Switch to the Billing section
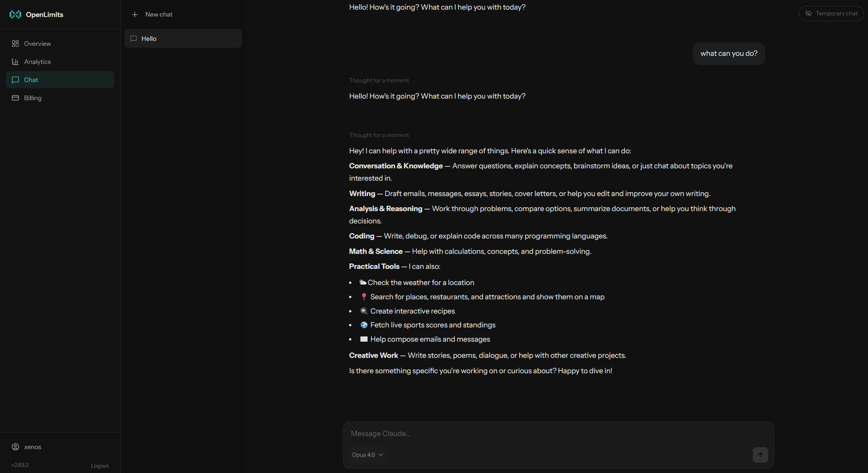Screen dimensions: 868x473 [33, 98]
